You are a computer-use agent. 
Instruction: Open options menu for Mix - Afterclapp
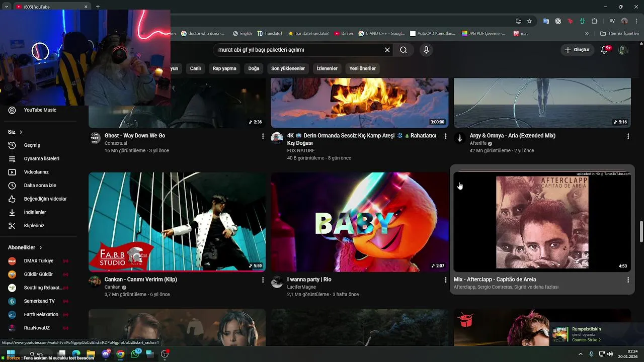628,280
